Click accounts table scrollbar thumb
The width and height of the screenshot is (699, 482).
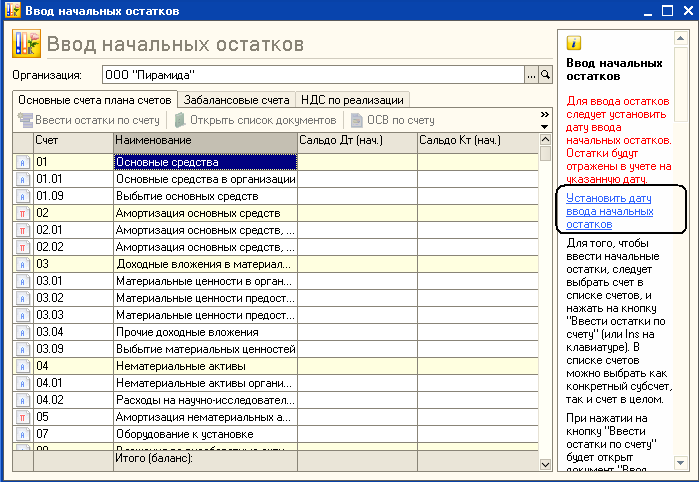pos(545,153)
